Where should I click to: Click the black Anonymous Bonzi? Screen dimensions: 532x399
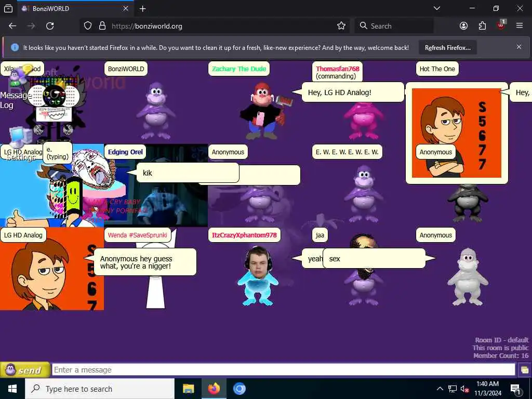[468, 204]
